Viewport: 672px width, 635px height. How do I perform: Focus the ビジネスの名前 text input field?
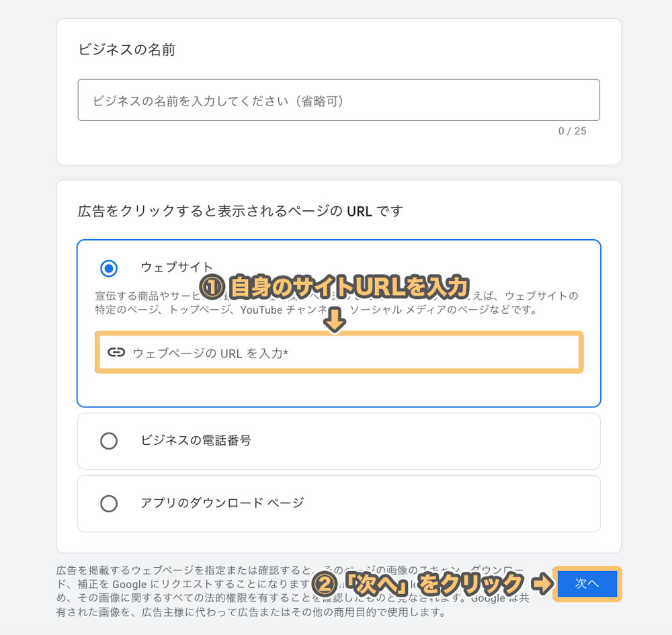339,100
